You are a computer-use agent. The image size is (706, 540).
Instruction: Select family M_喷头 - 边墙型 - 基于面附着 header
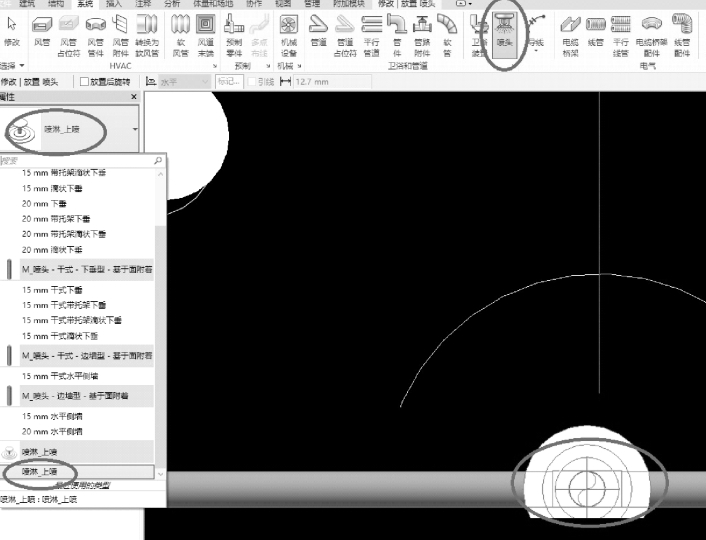pyautogui.click(x=75, y=396)
